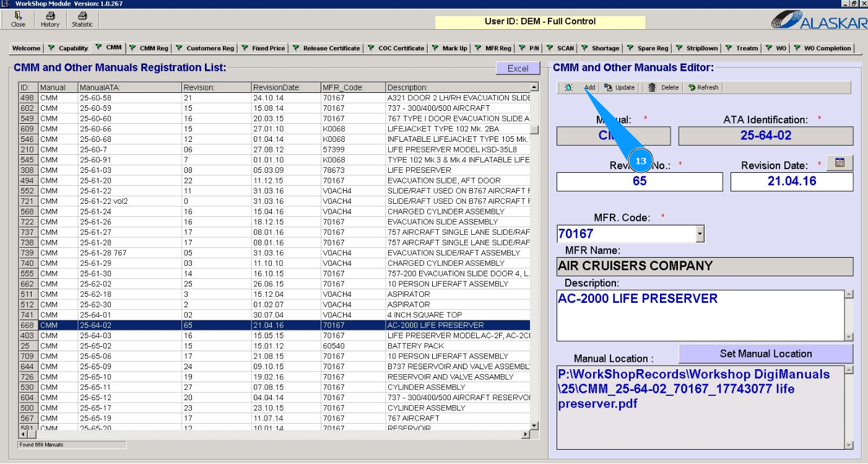Click the Description text box
The image size is (868, 464).
[700, 315]
